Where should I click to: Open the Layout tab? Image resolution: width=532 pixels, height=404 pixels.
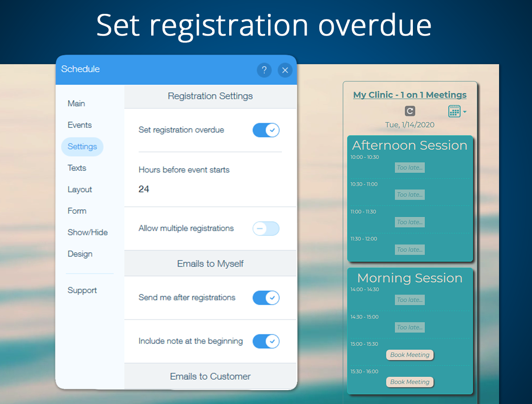[80, 189]
